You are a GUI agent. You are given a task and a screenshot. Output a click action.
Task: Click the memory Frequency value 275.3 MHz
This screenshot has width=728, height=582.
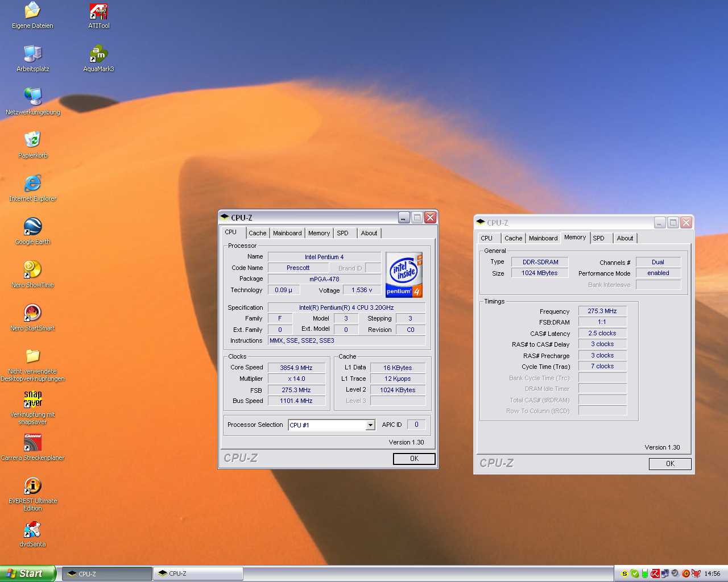(x=602, y=311)
